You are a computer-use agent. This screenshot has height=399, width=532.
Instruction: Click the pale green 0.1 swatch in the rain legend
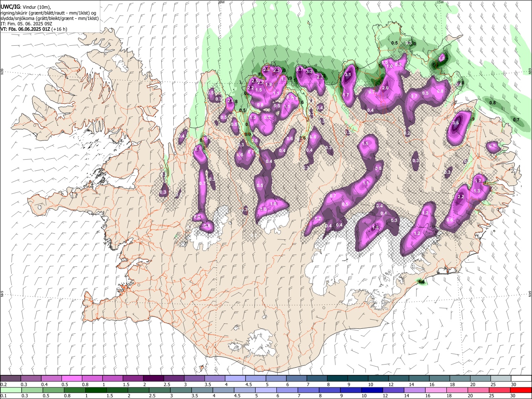(11, 390)
